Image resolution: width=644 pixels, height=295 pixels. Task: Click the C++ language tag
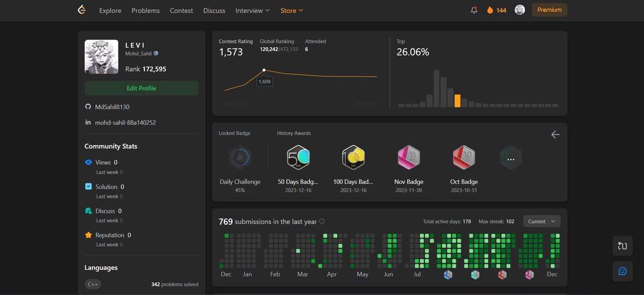tap(93, 284)
